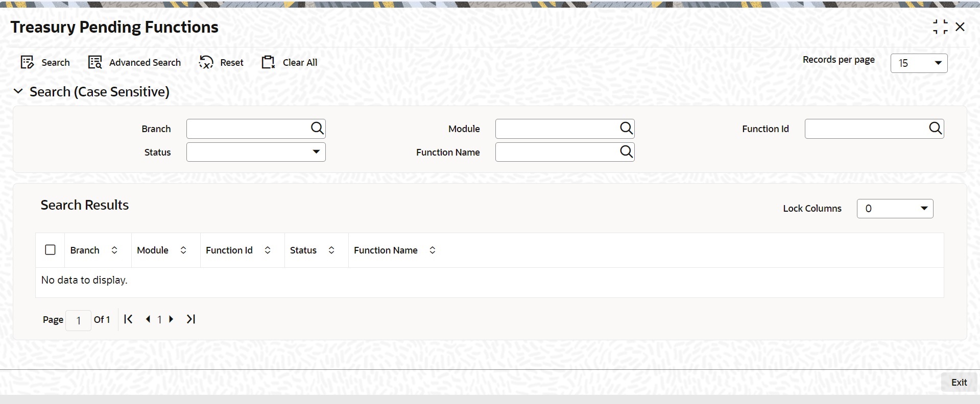Open Advanced Search
Viewport: 980px width, 404px height.
coord(134,62)
